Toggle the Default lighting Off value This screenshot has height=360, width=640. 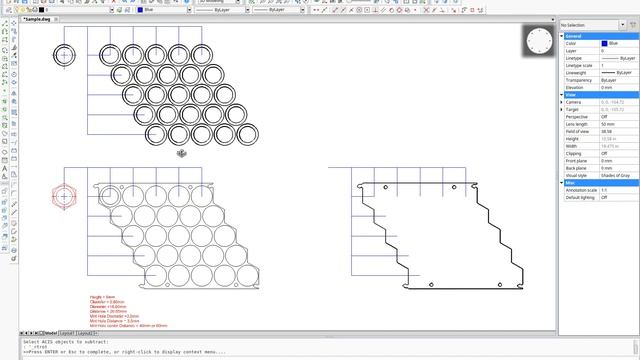click(619, 198)
